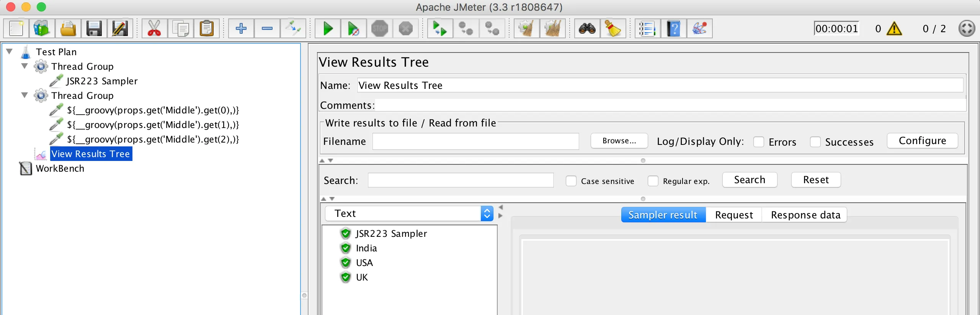Select the groovy get(1) sampler
980x315 pixels.
click(153, 125)
